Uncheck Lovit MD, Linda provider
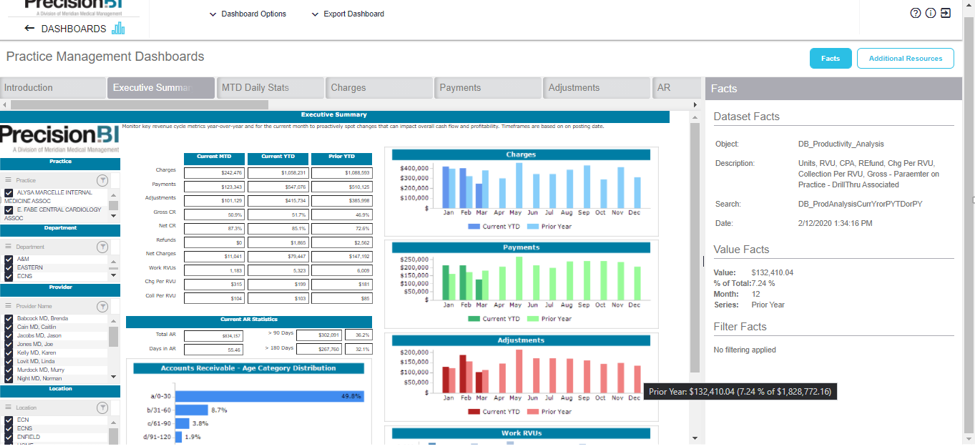Viewport: 975px width, 445px height. [9, 362]
